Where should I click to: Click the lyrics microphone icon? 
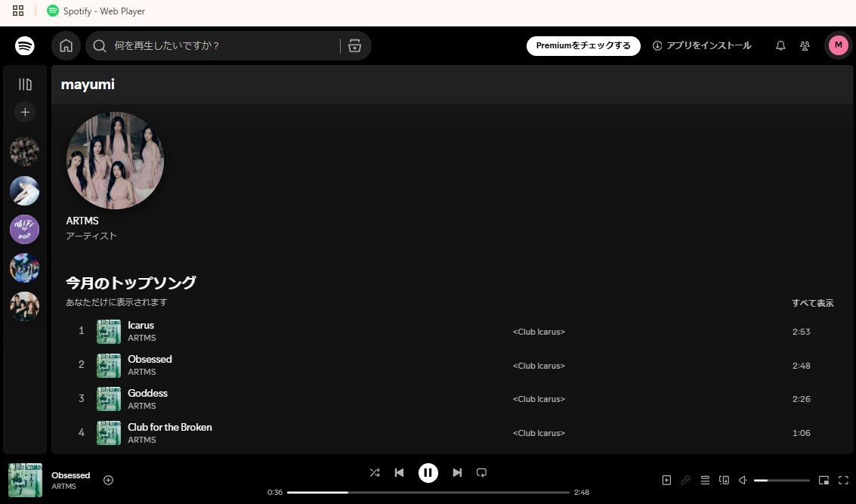coord(686,480)
